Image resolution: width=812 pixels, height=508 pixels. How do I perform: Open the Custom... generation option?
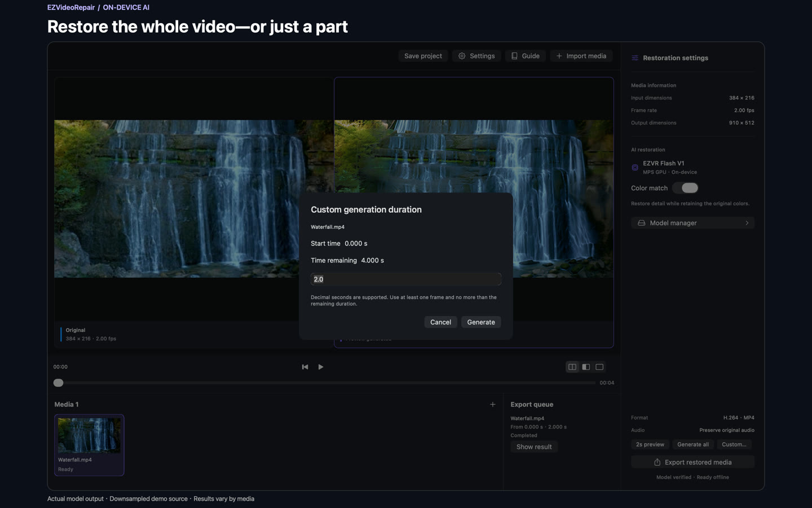(x=734, y=445)
